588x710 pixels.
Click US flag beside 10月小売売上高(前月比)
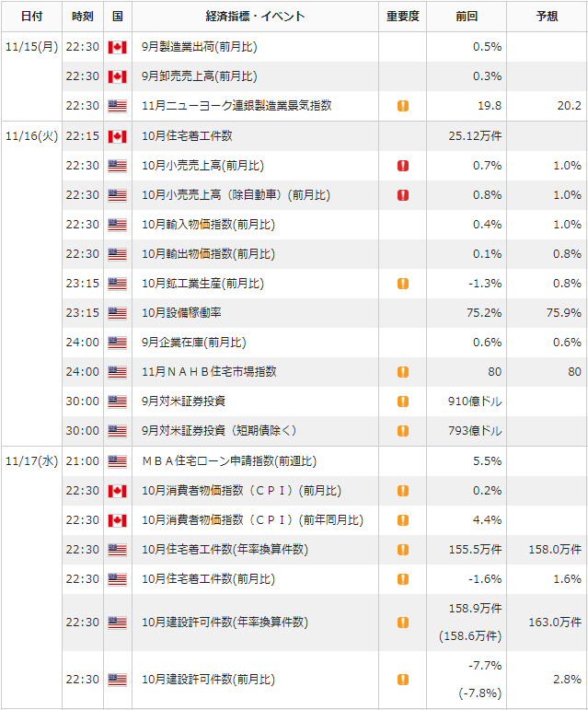click(117, 166)
